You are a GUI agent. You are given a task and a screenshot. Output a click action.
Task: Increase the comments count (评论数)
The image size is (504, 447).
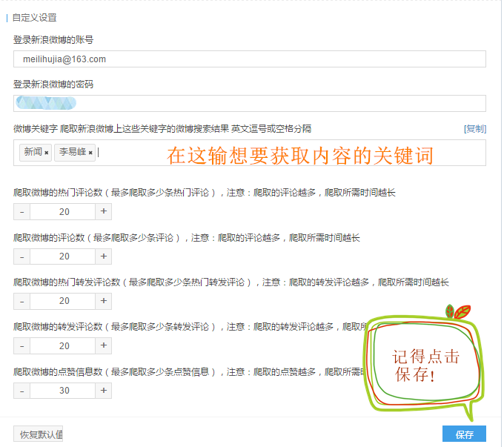tap(104, 256)
